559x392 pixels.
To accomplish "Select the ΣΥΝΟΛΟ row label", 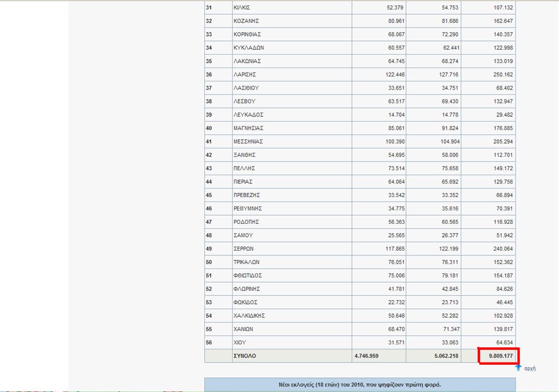I will pos(246,356).
